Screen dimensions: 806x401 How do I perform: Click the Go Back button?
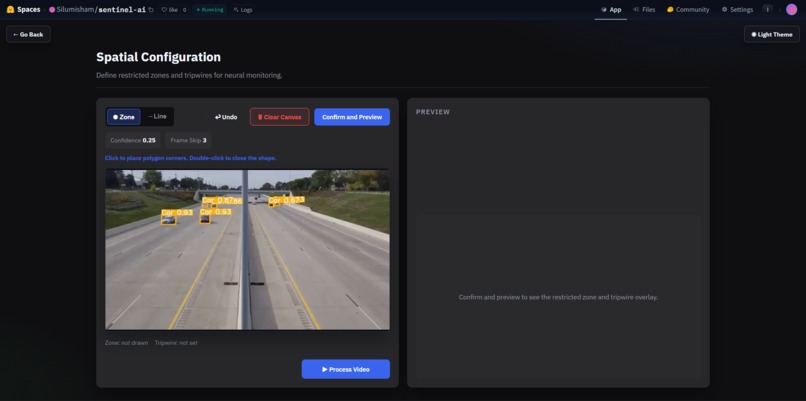tap(28, 34)
